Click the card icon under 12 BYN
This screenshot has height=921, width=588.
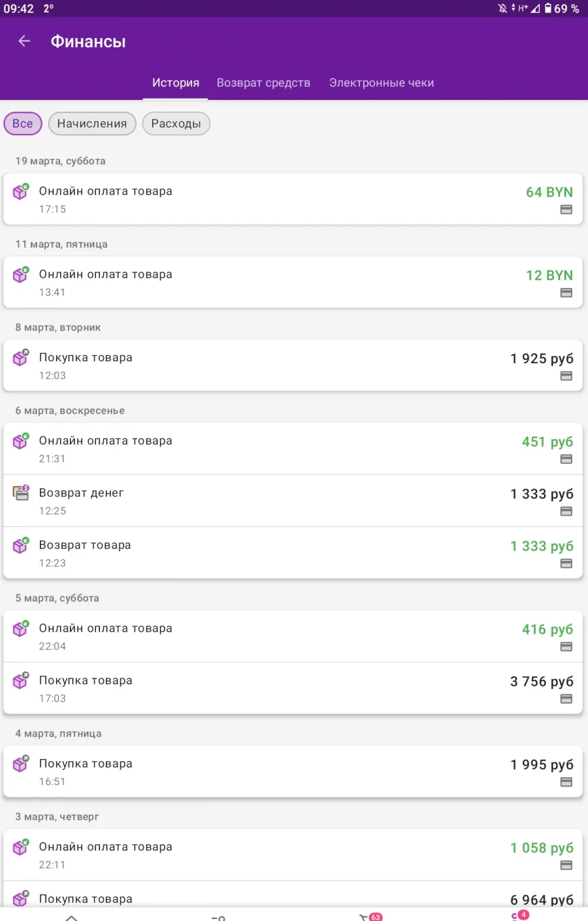[566, 293]
